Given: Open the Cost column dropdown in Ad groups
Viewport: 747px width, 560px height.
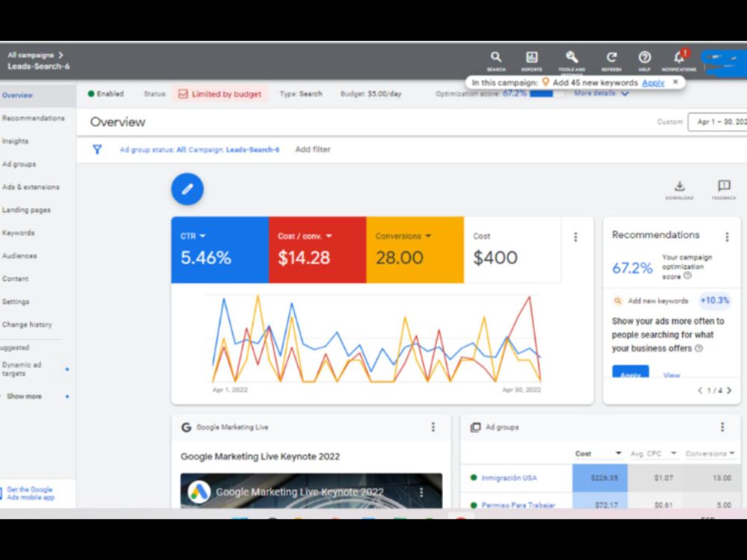Looking at the screenshot, I should [619, 453].
